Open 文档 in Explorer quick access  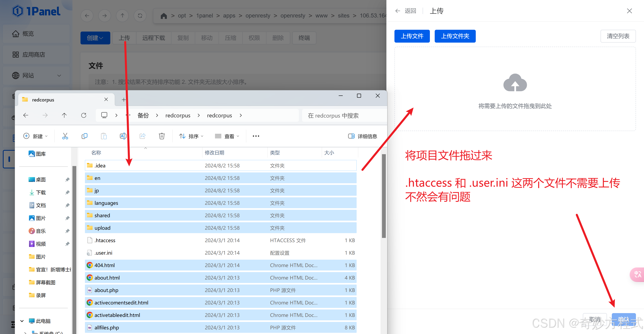37,205
